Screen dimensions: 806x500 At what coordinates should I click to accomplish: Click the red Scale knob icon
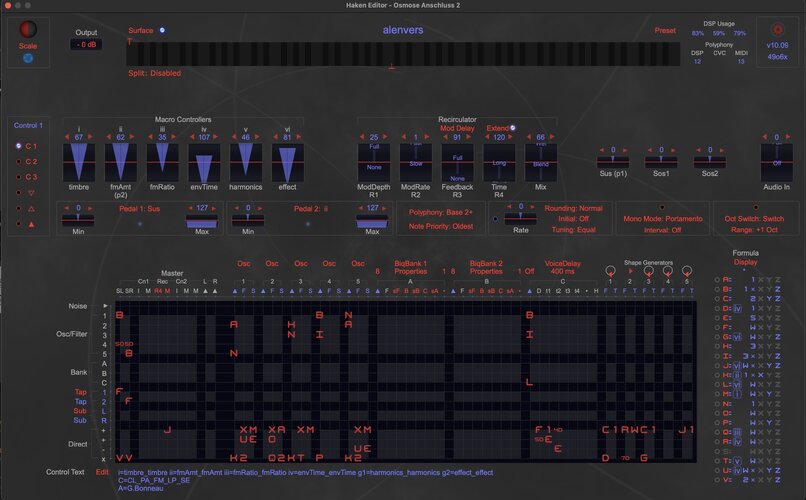point(28,30)
